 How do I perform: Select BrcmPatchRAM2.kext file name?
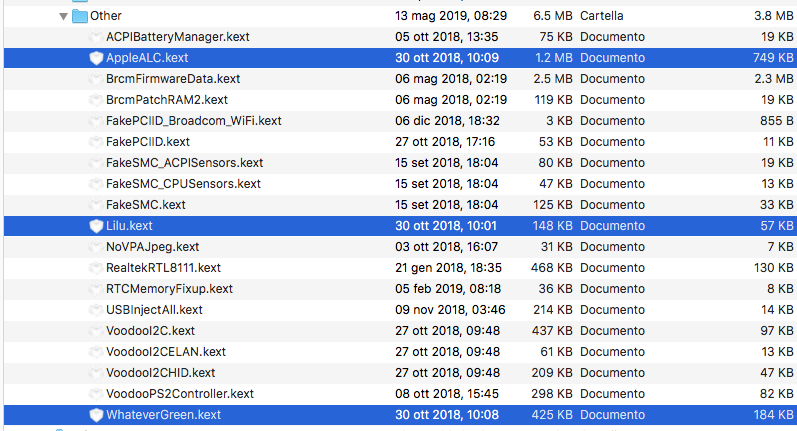pyautogui.click(x=167, y=100)
